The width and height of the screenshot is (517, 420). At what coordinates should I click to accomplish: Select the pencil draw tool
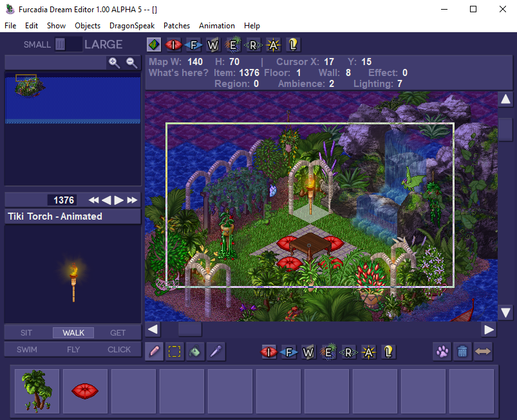(155, 351)
